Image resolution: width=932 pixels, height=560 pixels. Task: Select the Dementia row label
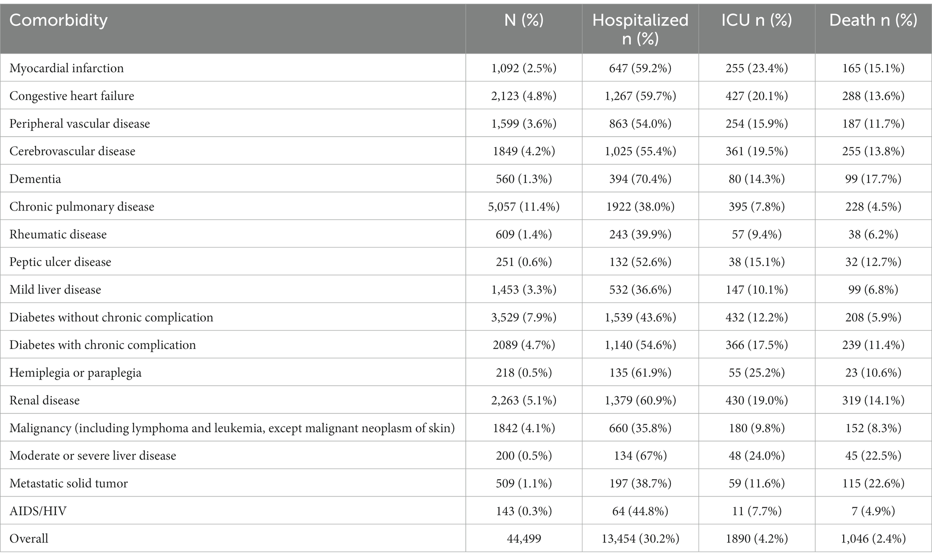[35, 179]
